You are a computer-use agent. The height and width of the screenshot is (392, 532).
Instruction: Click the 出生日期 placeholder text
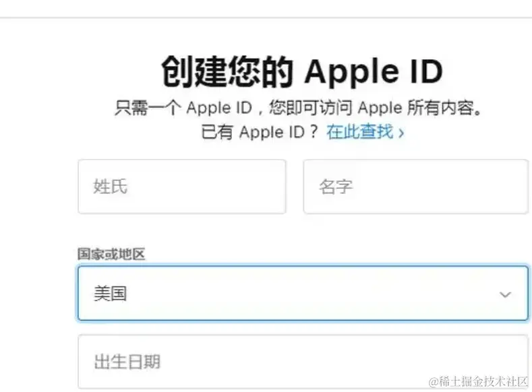click(x=127, y=362)
